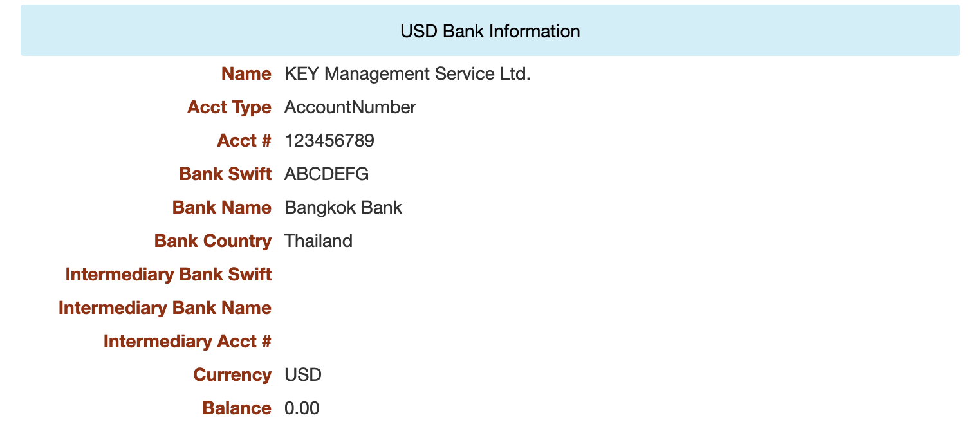Click the Intermediary Acct # label

click(x=187, y=342)
